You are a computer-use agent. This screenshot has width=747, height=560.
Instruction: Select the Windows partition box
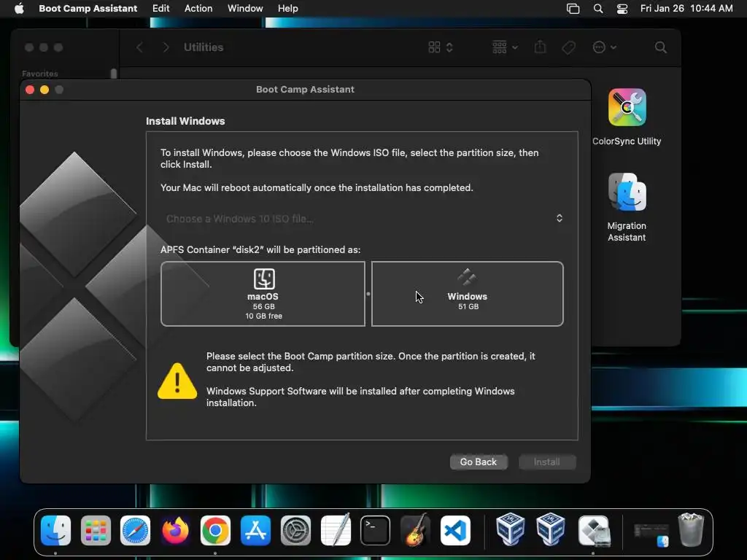[468, 294]
